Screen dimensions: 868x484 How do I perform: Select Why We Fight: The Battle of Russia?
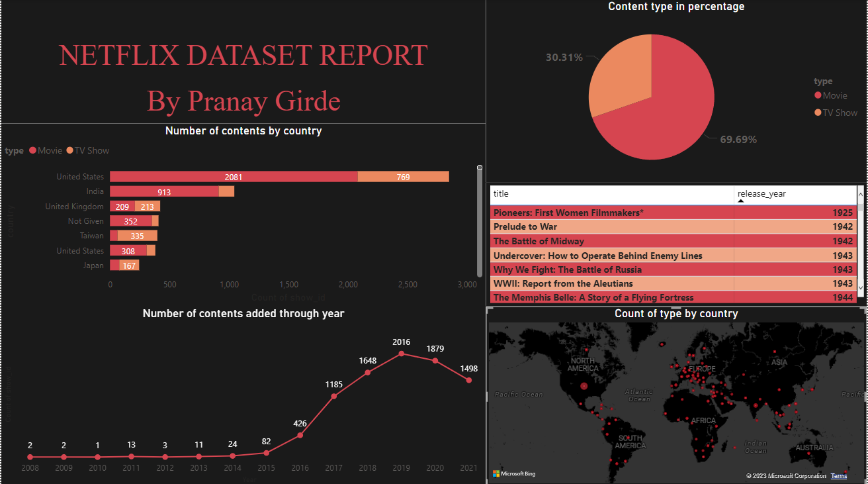(x=673, y=269)
